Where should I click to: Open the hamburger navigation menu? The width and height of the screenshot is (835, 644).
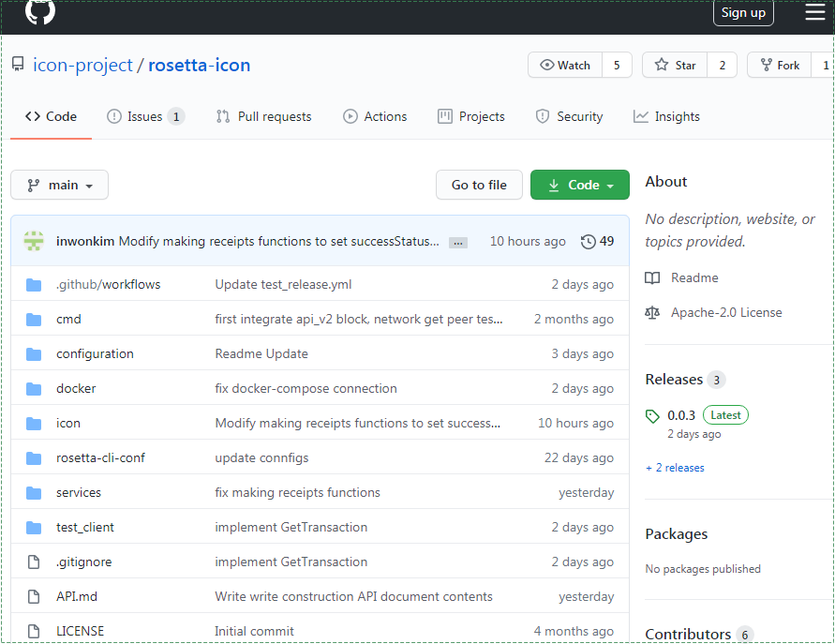pyautogui.click(x=814, y=12)
